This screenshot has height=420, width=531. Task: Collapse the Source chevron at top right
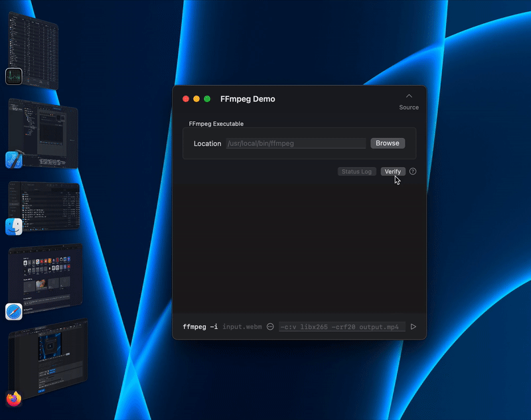409,96
